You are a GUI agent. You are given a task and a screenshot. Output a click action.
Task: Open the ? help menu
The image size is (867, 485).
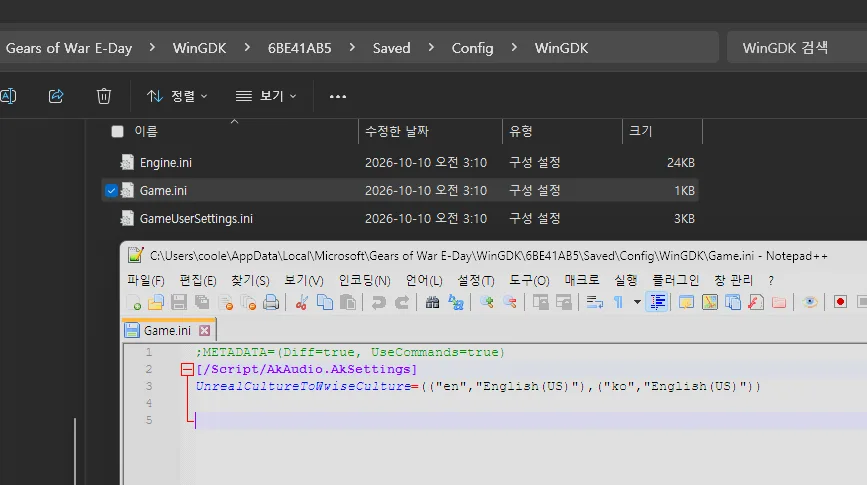771,280
